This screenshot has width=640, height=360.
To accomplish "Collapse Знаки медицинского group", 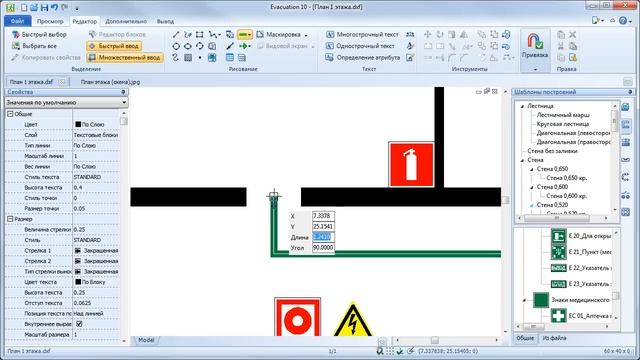I will pos(524,300).
